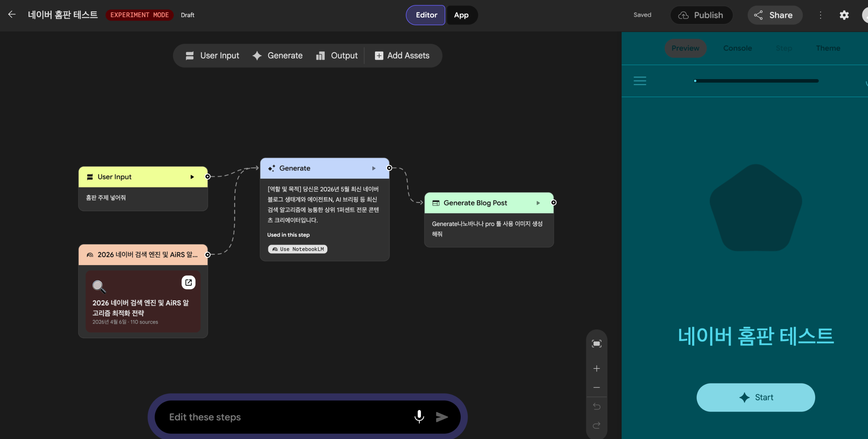Open the NotebookLM notebook in external link

tap(189, 283)
